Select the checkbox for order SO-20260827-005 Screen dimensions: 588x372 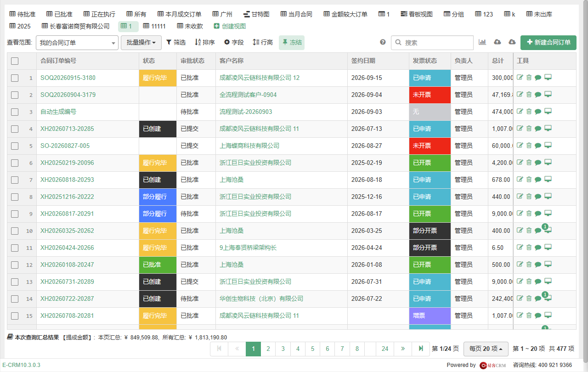[15, 146]
